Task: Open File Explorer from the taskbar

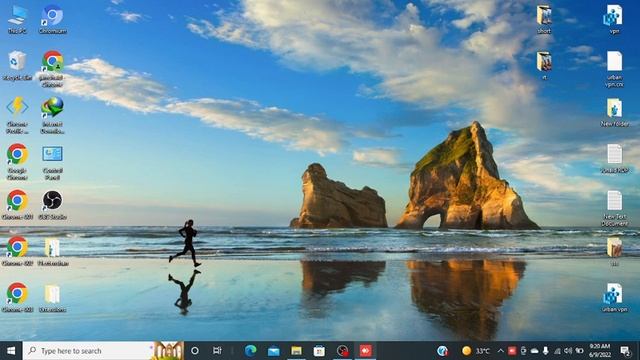Action: pyautogui.click(x=296, y=351)
